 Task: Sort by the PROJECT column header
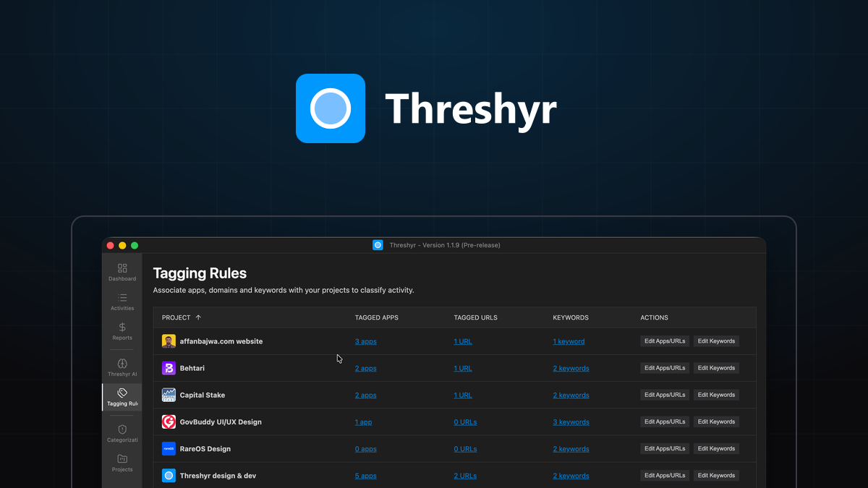(182, 317)
